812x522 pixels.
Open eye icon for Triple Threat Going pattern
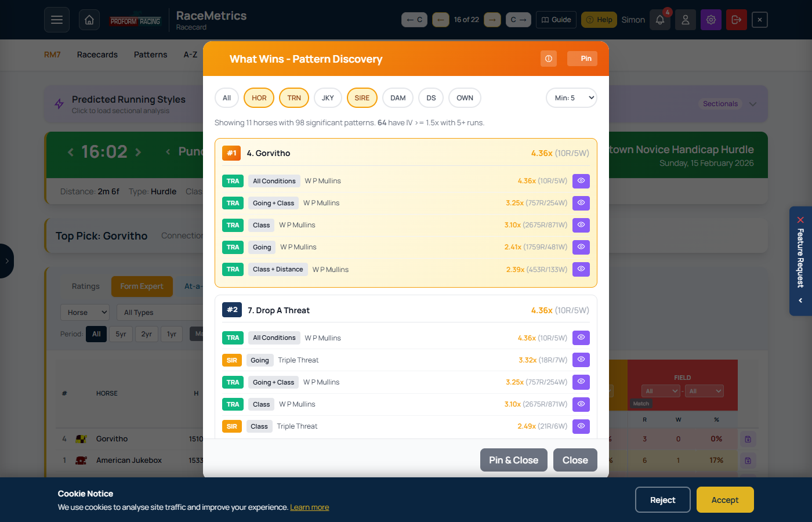(581, 360)
